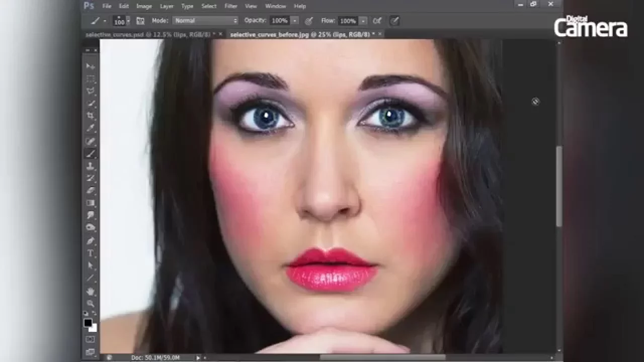Open the Opacity slider dropdown arrow
This screenshot has height=362, width=644.
(295, 21)
